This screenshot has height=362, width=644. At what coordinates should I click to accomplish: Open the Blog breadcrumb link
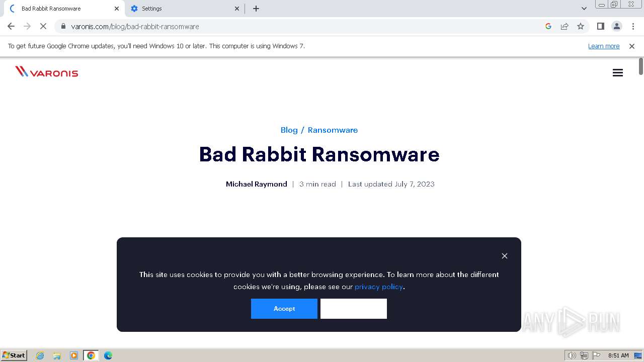pos(289,130)
